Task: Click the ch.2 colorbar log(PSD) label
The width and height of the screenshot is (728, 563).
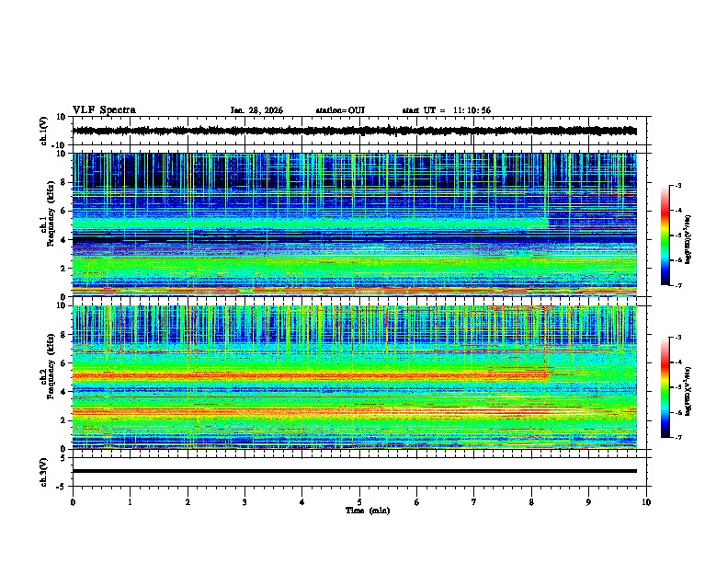Action: [x=688, y=391]
